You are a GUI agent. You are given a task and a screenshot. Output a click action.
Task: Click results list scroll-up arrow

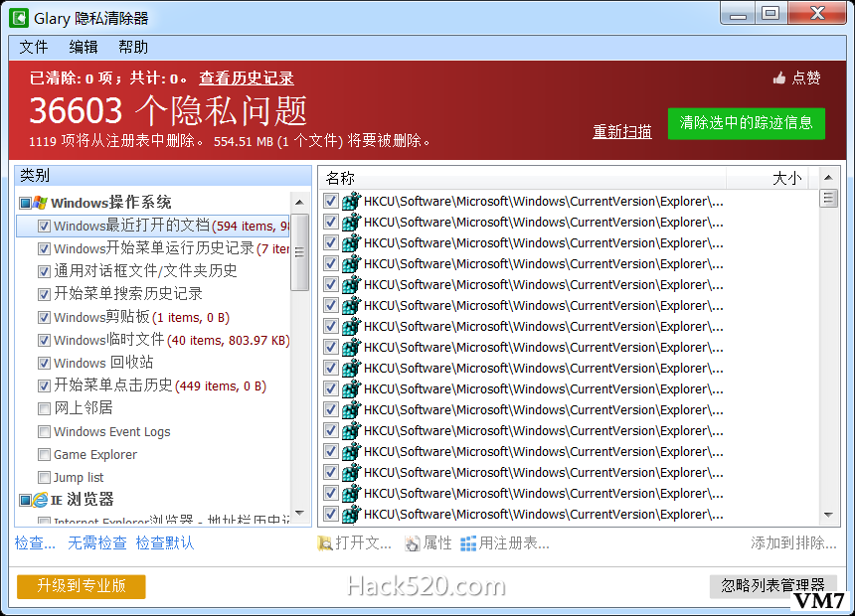828,178
